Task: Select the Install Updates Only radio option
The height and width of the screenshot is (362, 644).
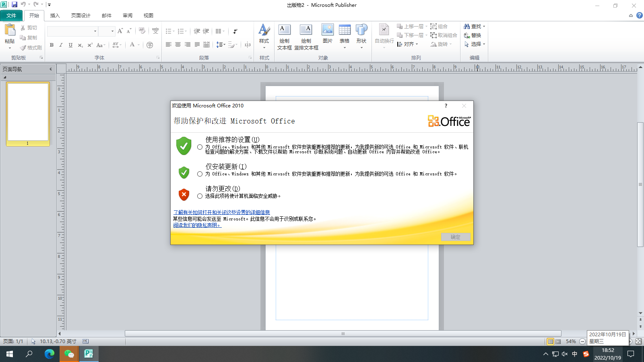Action: (200, 174)
